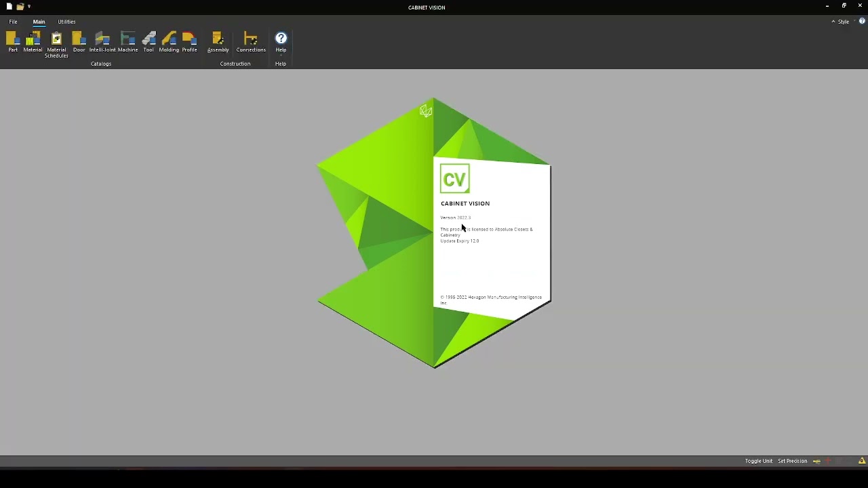Image resolution: width=868 pixels, height=488 pixels.
Task: Click the New document quick-access icon
Action: coord(9,6)
